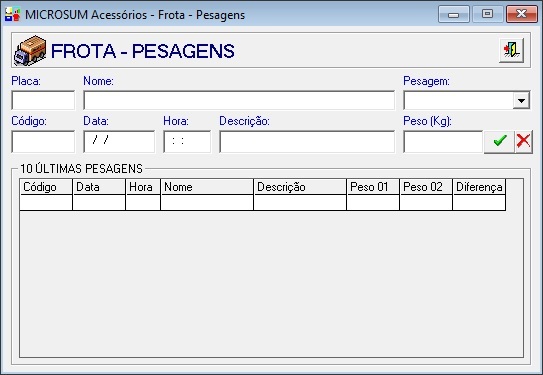Open the Pesagem dropdown arrow
The image size is (543, 375).
point(521,100)
